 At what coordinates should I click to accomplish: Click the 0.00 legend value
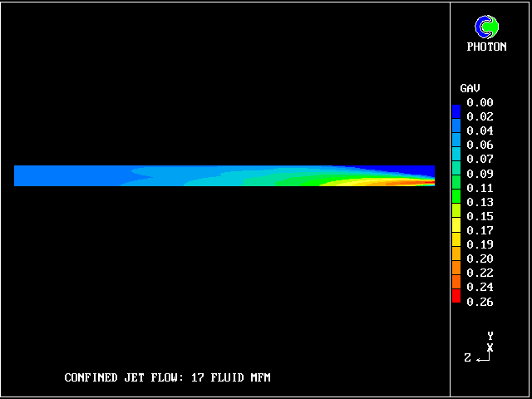tap(480, 103)
